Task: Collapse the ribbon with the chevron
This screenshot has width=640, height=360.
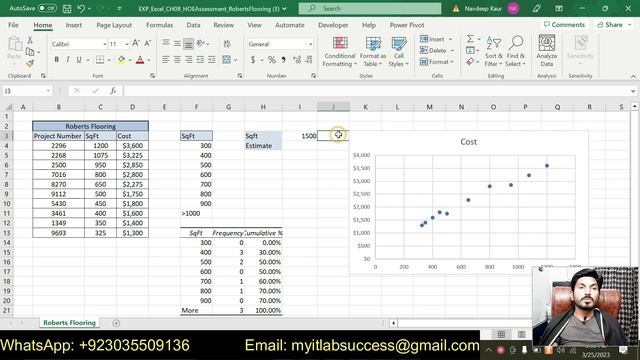Action: [x=633, y=76]
